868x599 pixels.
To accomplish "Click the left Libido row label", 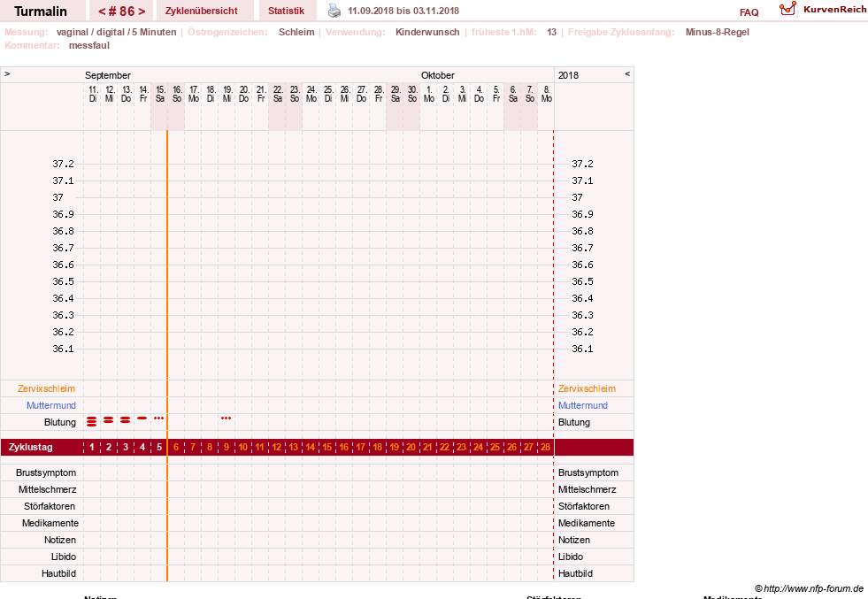I will 64,557.
